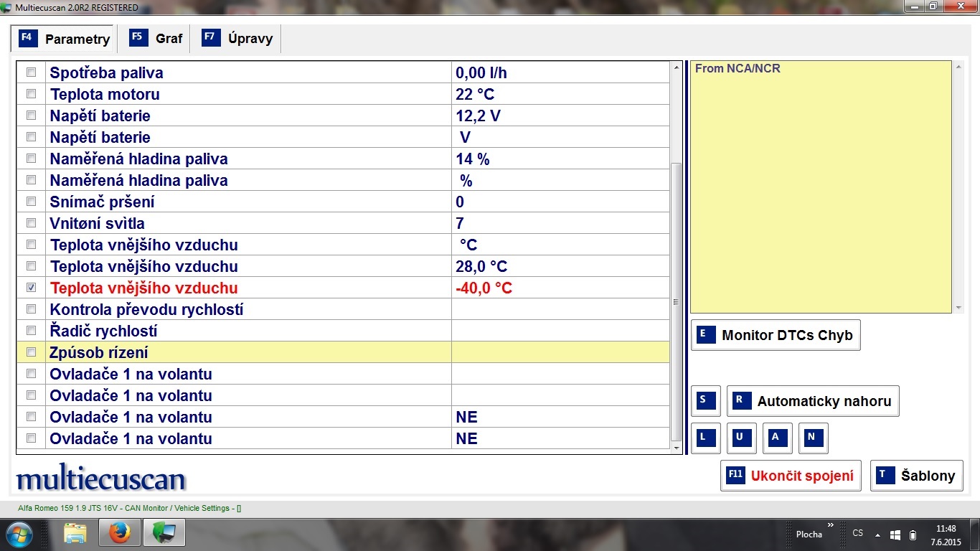Tick the Teplota motoru checkbox

click(31, 94)
